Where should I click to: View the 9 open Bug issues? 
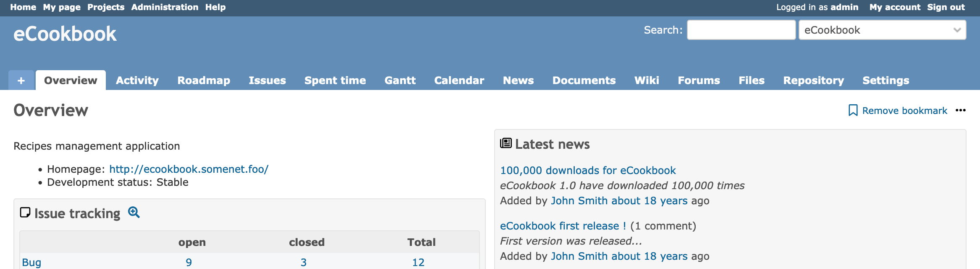[x=189, y=262]
